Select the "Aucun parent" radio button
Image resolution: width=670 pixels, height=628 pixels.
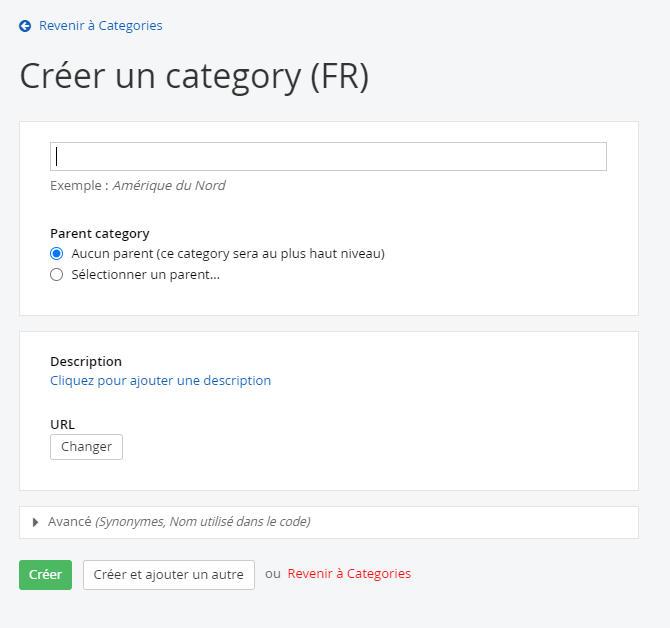tap(57, 254)
